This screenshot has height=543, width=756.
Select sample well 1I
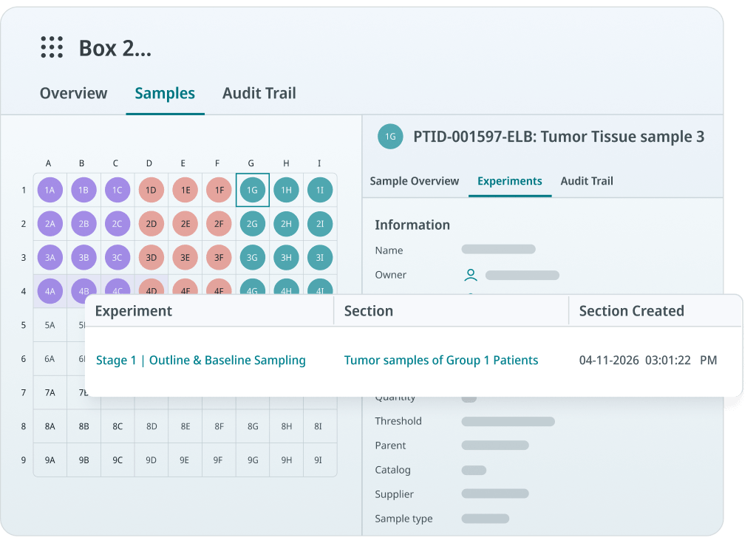point(320,190)
